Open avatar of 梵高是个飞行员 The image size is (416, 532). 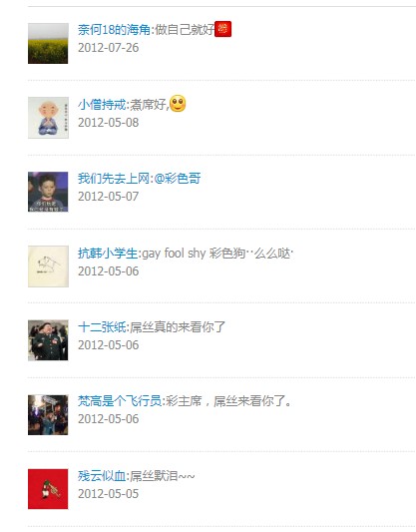click(x=48, y=414)
